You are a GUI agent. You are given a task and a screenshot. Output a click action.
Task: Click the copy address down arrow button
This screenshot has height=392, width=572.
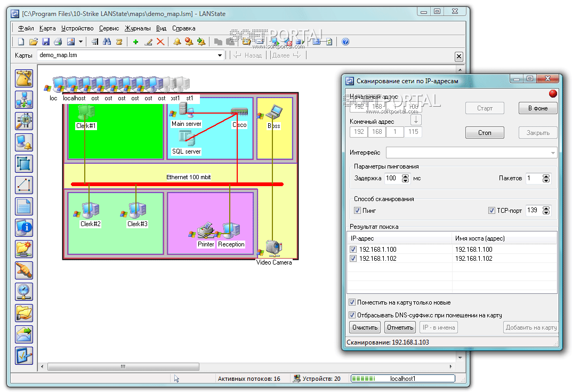416,119
